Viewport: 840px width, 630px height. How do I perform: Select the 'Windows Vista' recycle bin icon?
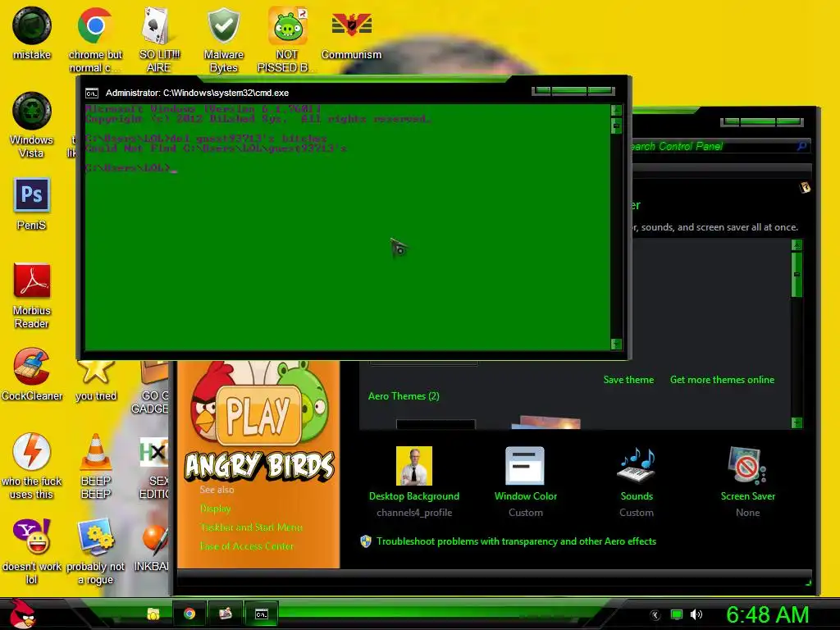[32, 126]
